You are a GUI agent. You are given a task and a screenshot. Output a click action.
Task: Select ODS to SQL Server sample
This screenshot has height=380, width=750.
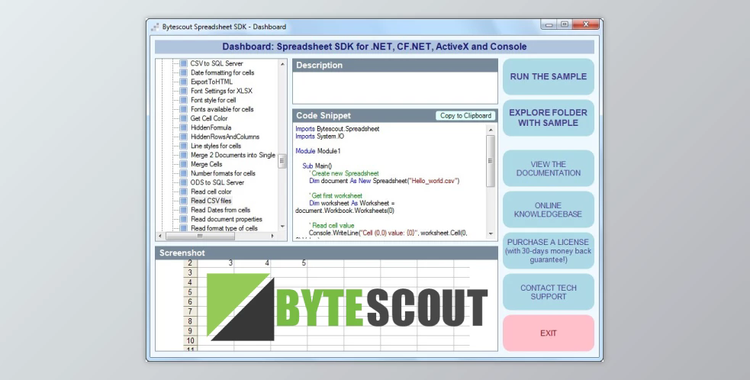click(217, 182)
